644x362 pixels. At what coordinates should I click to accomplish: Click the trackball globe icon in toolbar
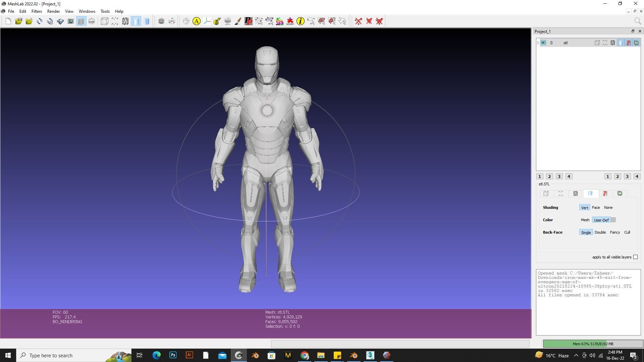click(186, 21)
